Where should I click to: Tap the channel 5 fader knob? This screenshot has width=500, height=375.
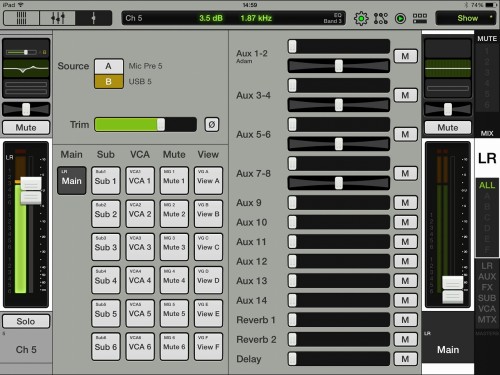click(31, 191)
